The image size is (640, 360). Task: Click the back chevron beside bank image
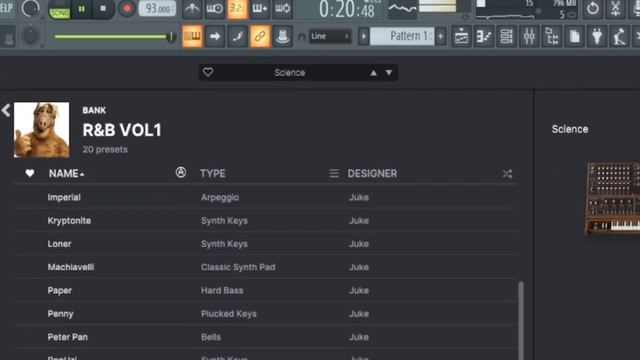click(x=6, y=110)
